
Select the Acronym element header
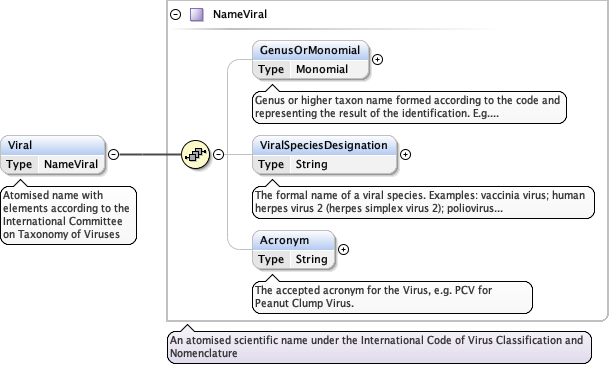(293, 241)
